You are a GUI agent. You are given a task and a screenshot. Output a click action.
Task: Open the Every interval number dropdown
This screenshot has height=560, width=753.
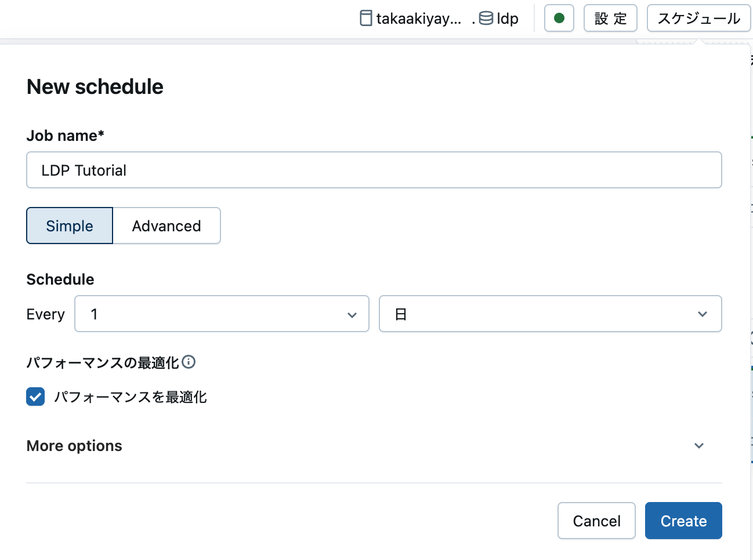(x=222, y=314)
